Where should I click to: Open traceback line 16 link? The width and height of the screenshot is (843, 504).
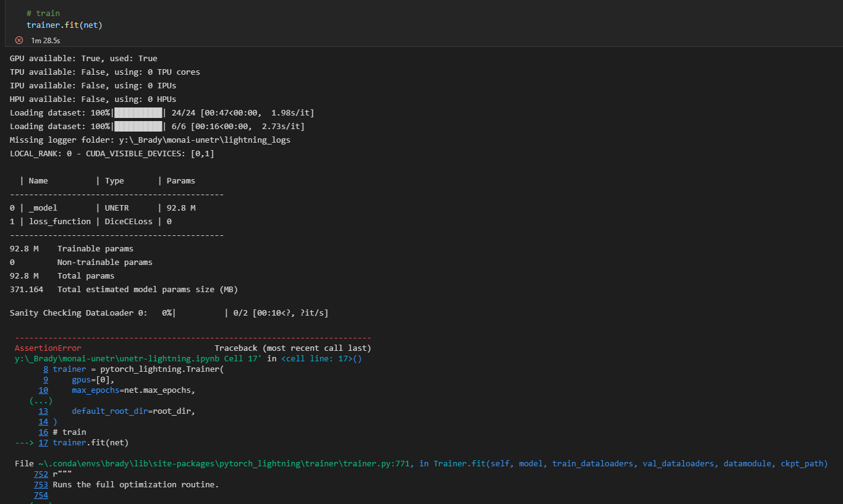pyautogui.click(x=43, y=432)
